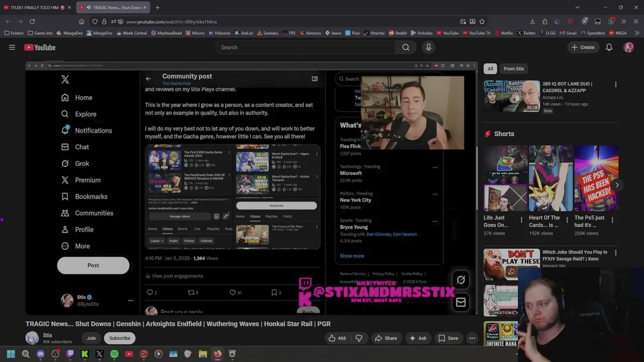Image resolution: width=644 pixels, height=362 pixels.
Task: Open Firefox downloads panel
Action: pos(532,22)
